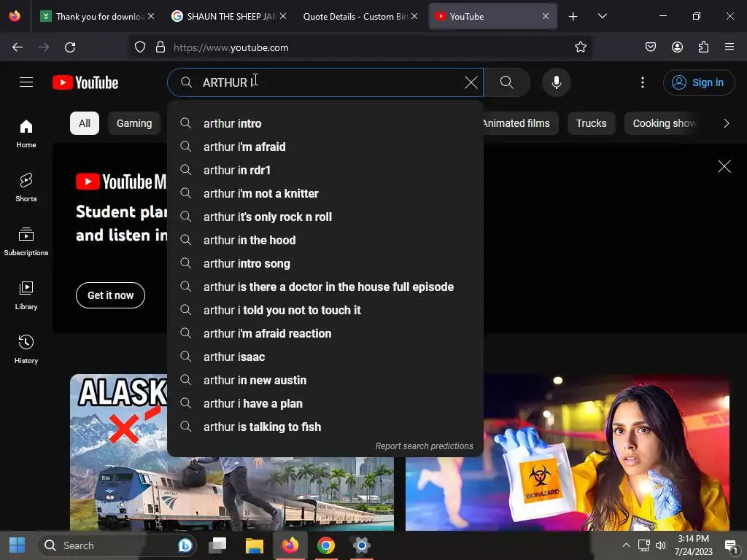Show more filter chips with right arrow
Image resolution: width=747 pixels, height=560 pixels.
(x=726, y=123)
